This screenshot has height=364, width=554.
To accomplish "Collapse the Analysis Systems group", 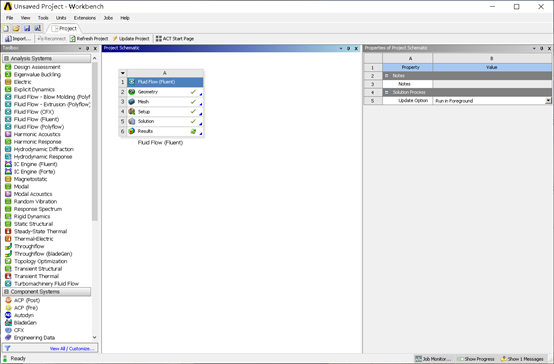I will click(6, 58).
